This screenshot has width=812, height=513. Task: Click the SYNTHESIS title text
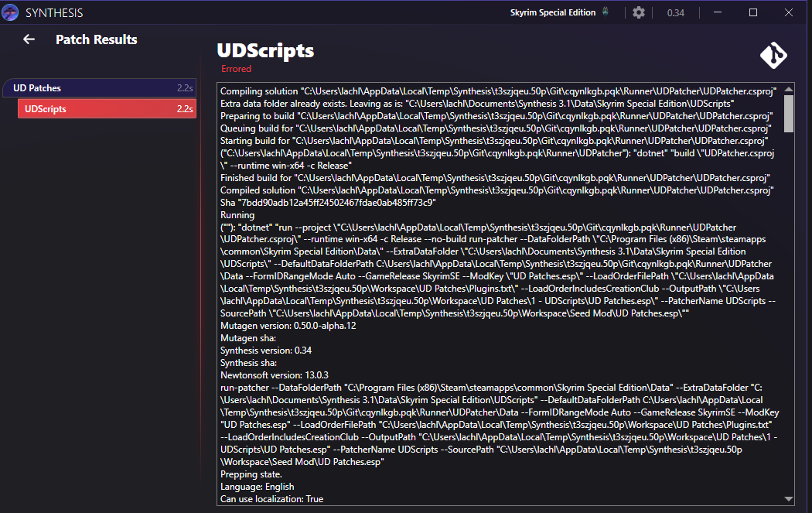click(x=54, y=13)
